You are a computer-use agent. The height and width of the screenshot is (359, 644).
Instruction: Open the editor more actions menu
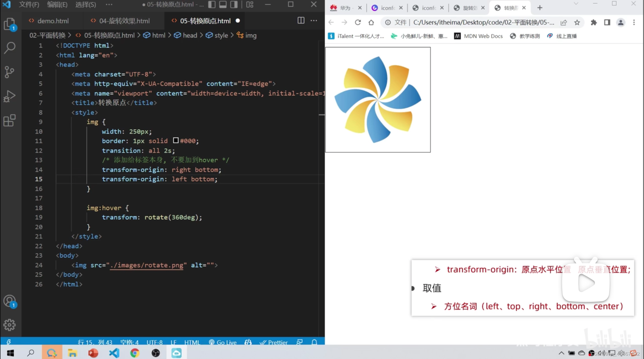(x=314, y=20)
